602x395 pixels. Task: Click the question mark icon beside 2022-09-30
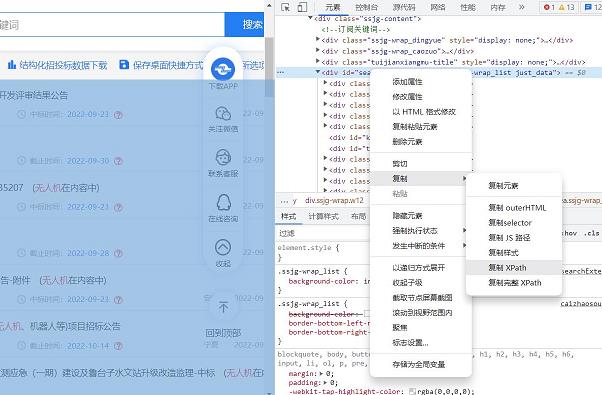tap(118, 161)
